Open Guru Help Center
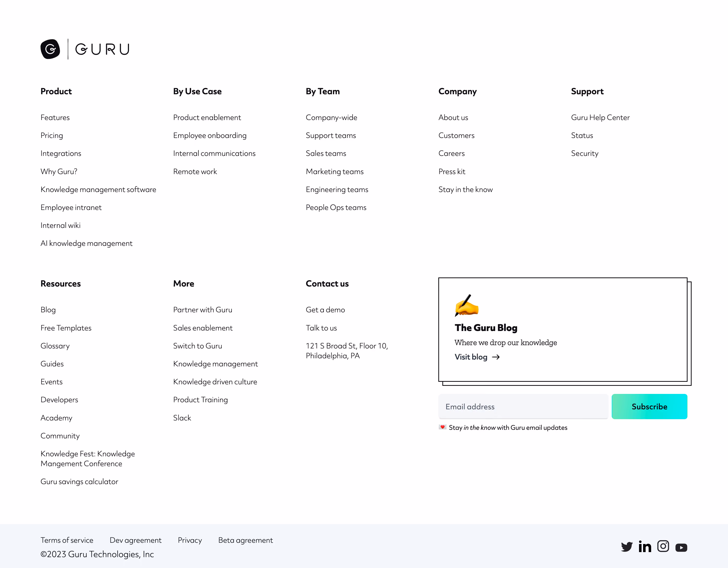Screen dimensions: 728x568 600,117
